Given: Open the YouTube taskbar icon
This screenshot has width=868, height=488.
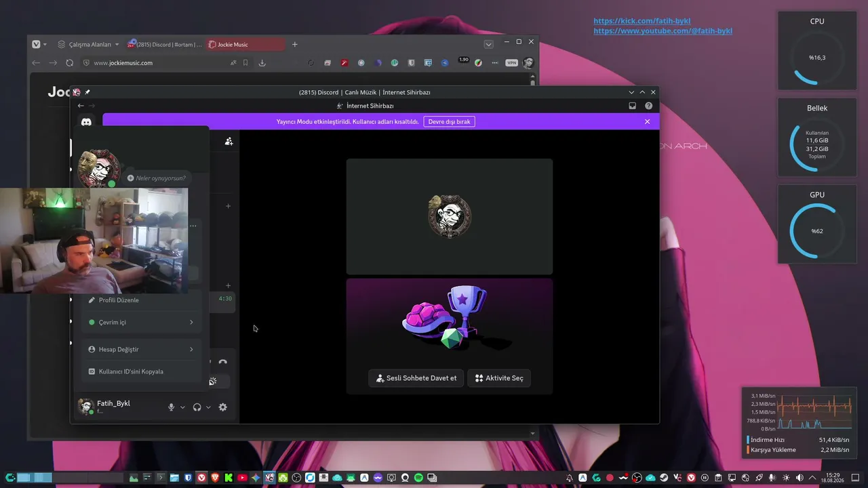Looking at the screenshot, I should [x=242, y=478].
